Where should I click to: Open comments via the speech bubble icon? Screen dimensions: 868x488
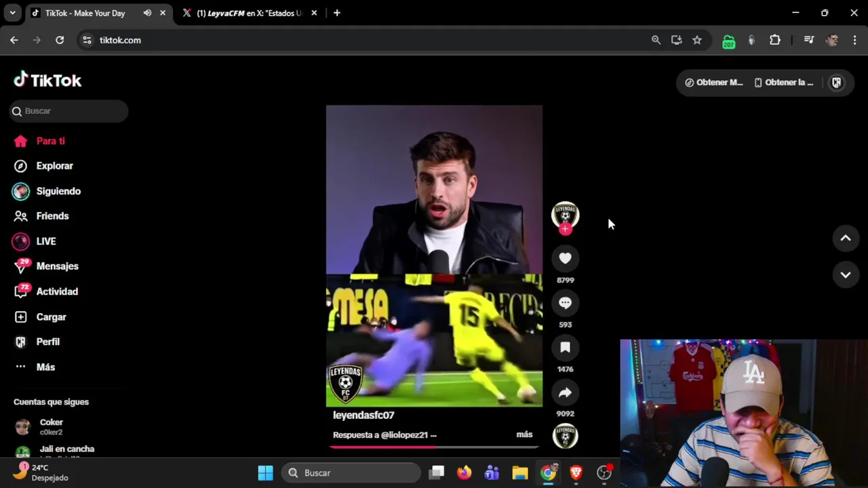565,303
